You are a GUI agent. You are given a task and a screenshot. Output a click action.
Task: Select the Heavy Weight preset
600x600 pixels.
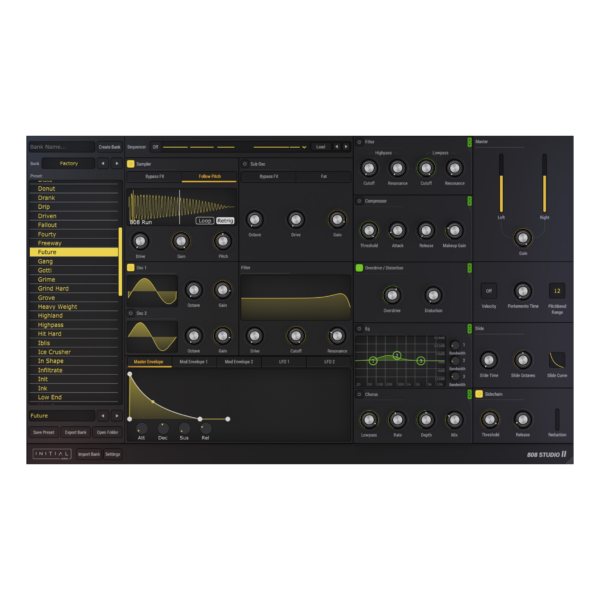point(58,307)
